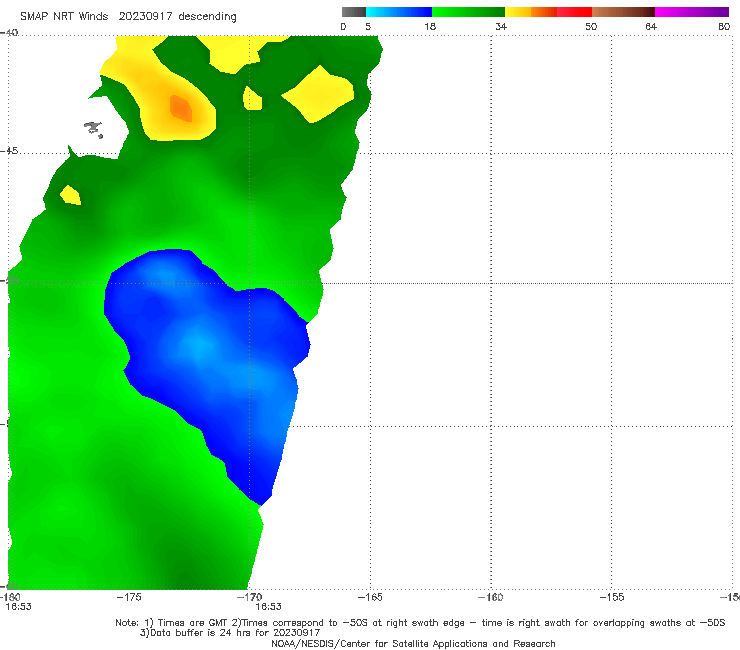Click the gray segment of the wind color bar
740x650 pixels.
(x=353, y=12)
